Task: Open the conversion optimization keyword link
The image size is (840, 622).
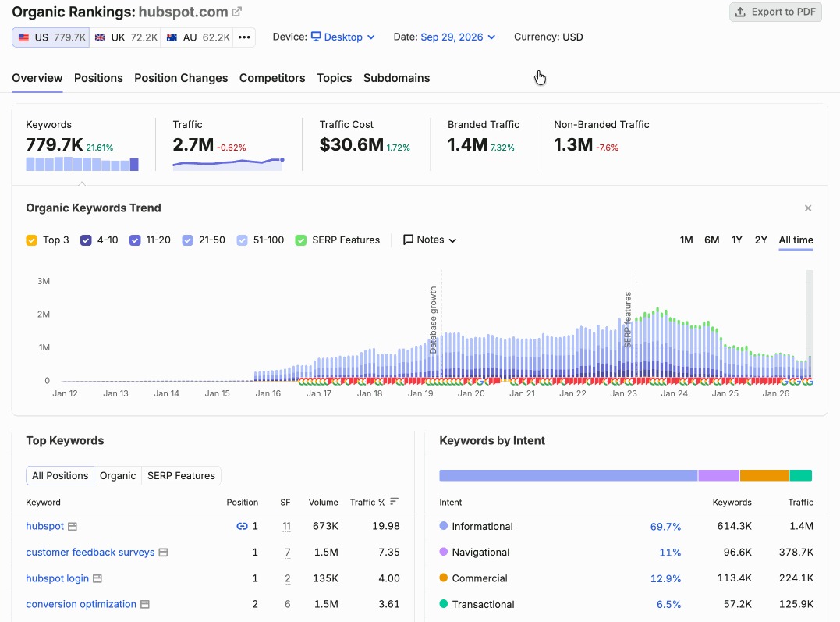Action: (81, 604)
